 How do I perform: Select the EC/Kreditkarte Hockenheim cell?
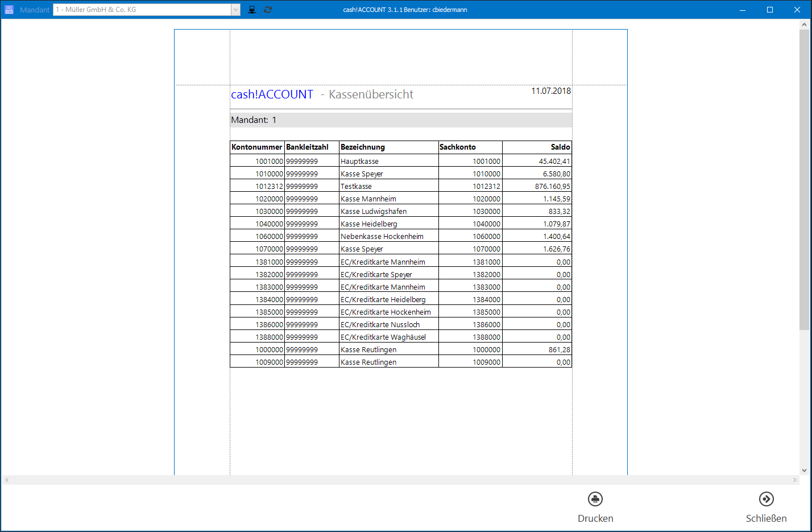pos(389,312)
